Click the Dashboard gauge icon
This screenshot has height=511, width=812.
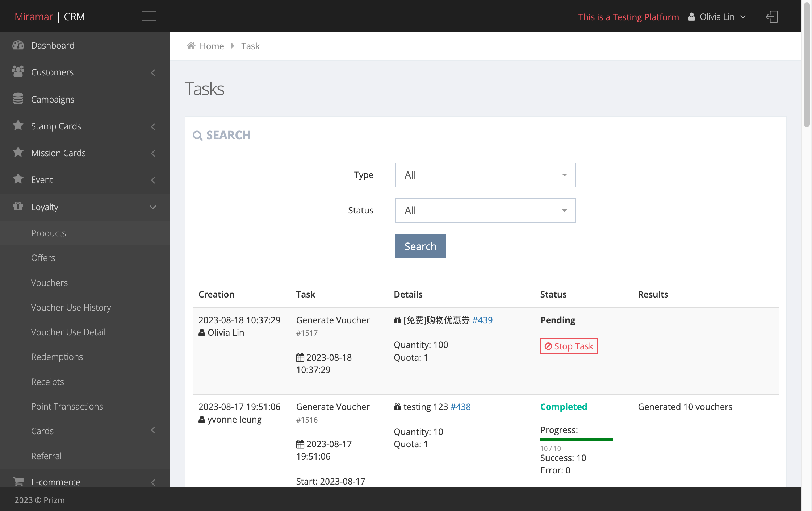point(18,45)
